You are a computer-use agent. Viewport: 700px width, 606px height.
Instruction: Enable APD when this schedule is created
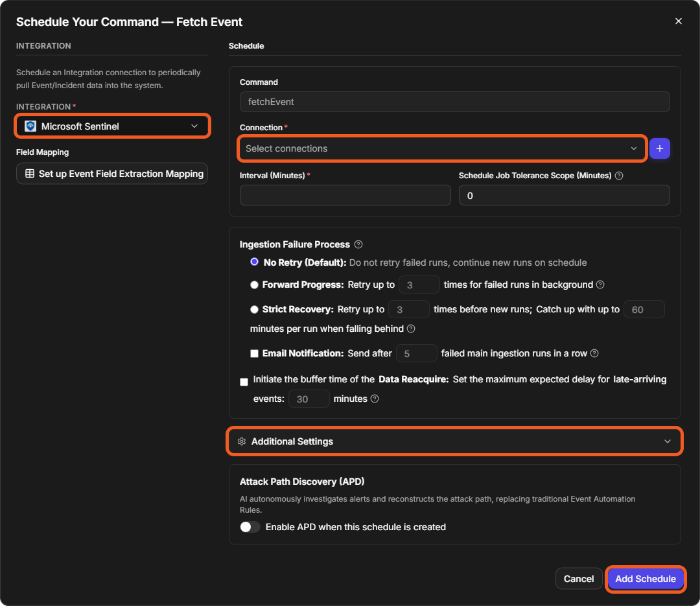(250, 527)
